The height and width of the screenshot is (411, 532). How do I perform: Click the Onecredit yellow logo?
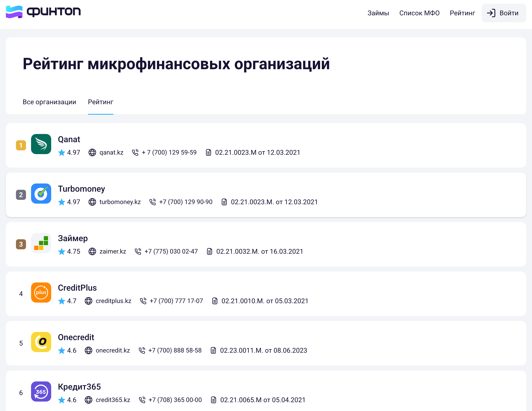[41, 342]
